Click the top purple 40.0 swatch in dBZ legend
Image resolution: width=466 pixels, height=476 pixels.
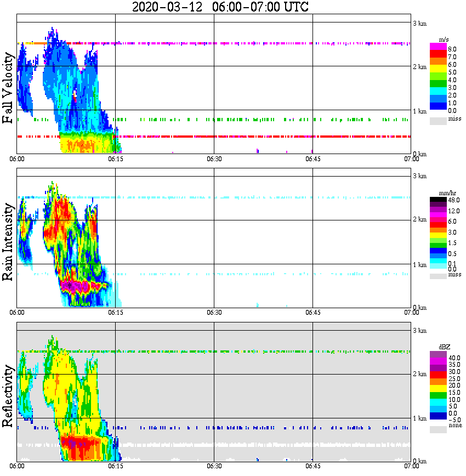(x=438, y=355)
